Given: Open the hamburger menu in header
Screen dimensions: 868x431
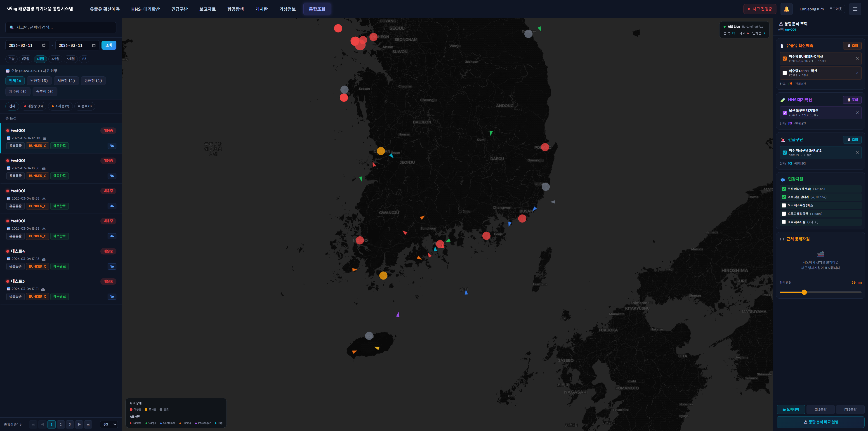Looking at the screenshot, I should (x=855, y=9).
